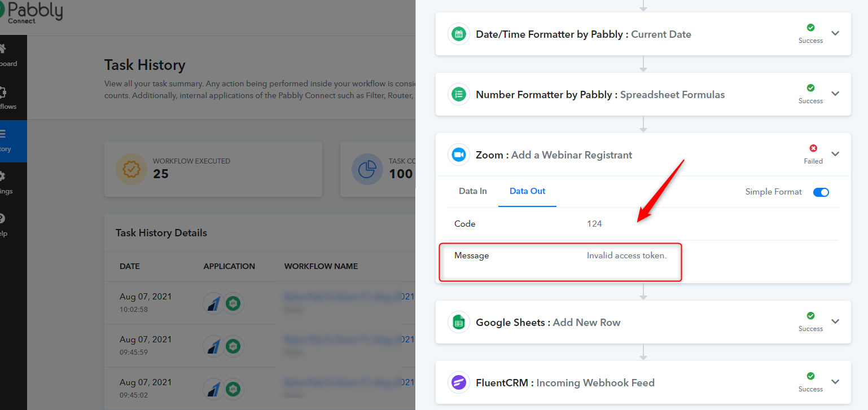Click the green app icon in the 09:45:59 row
The width and height of the screenshot is (868, 410).
[233, 346]
